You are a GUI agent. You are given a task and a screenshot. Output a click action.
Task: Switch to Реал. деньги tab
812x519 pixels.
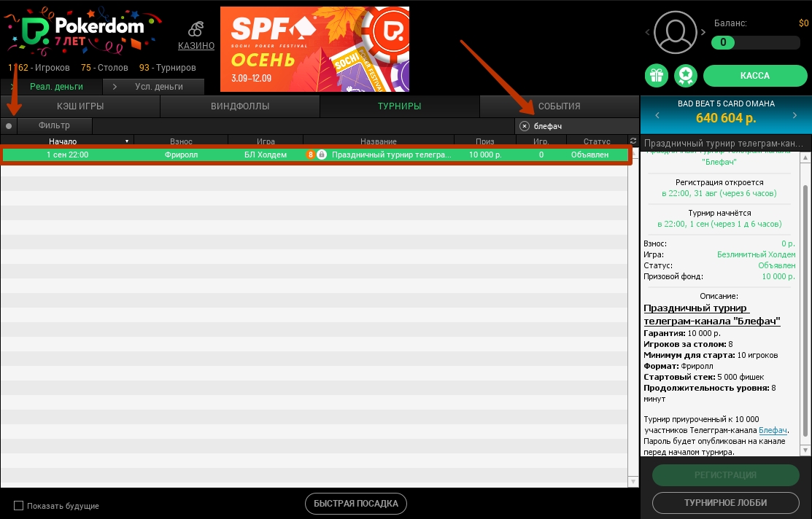(x=51, y=87)
